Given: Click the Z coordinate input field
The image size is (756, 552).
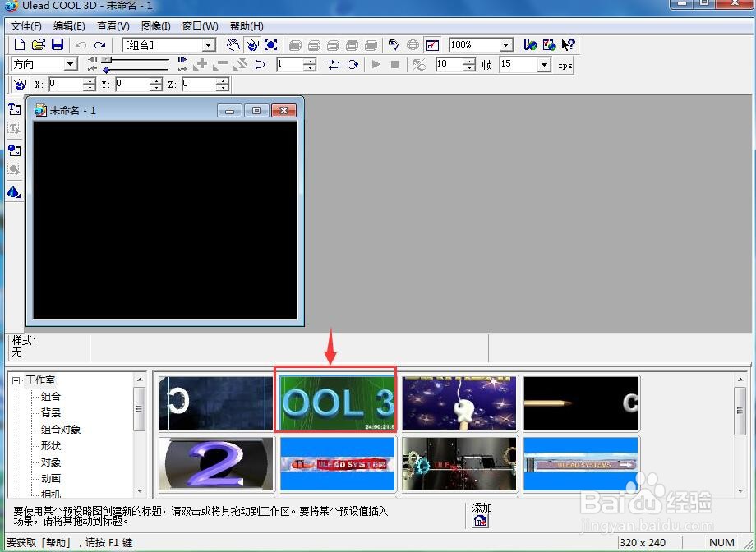Looking at the screenshot, I should tap(199, 85).
